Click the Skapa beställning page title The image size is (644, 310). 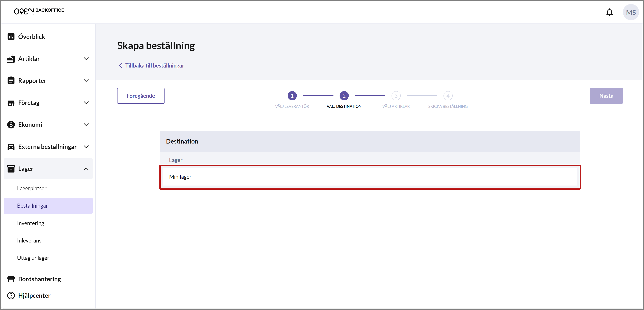point(156,46)
